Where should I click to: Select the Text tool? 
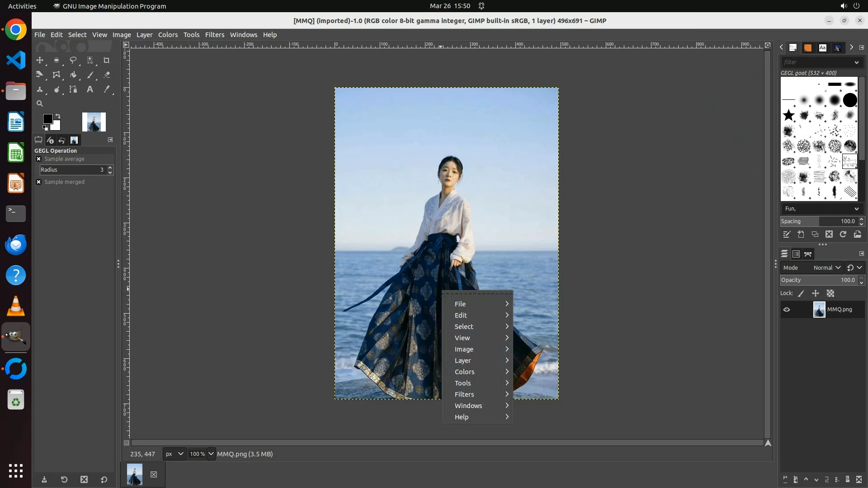[x=90, y=89]
